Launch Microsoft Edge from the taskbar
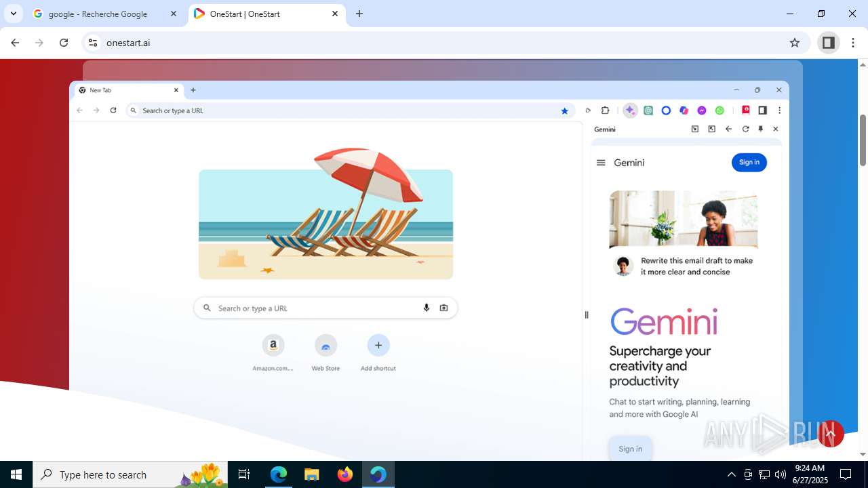Viewport: 868px width, 488px height. click(279, 474)
